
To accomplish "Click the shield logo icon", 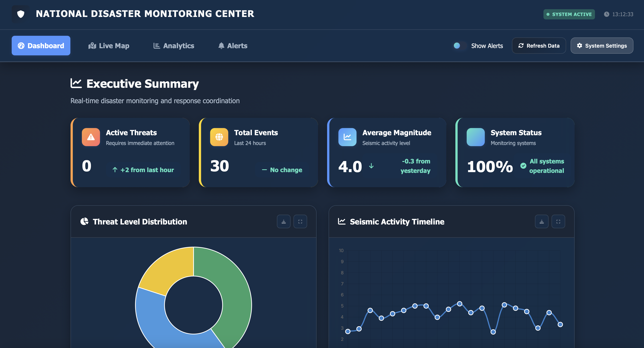I will click(21, 14).
